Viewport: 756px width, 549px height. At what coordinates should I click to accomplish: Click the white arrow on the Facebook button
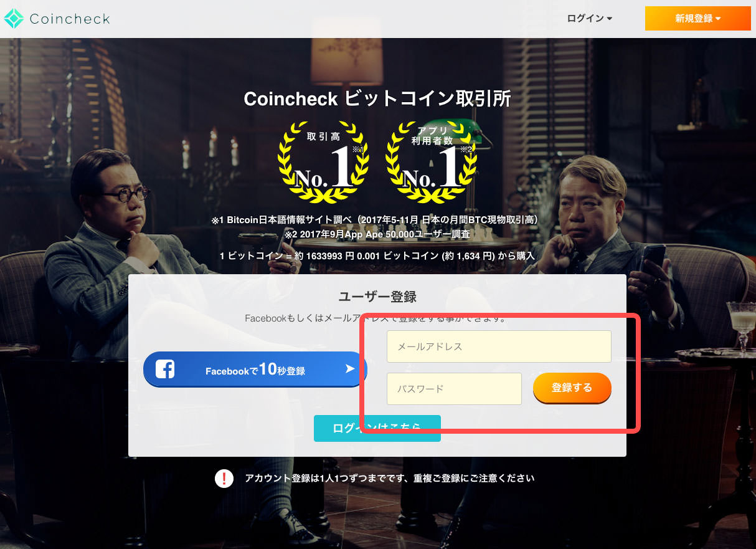tap(350, 369)
